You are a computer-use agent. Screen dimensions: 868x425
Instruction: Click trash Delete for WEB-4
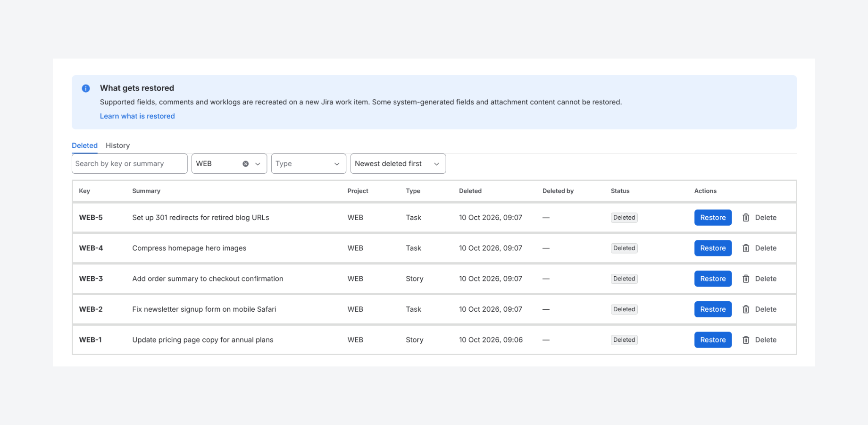click(759, 248)
